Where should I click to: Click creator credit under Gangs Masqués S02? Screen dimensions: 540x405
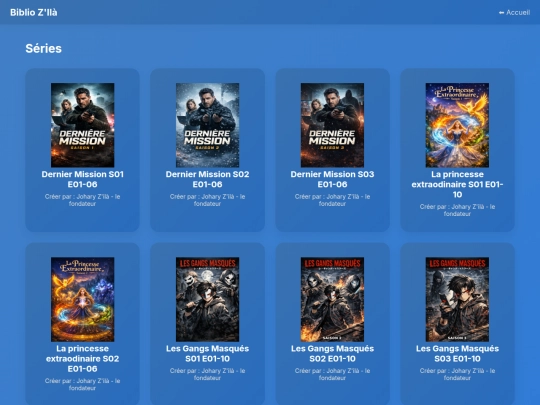point(332,374)
